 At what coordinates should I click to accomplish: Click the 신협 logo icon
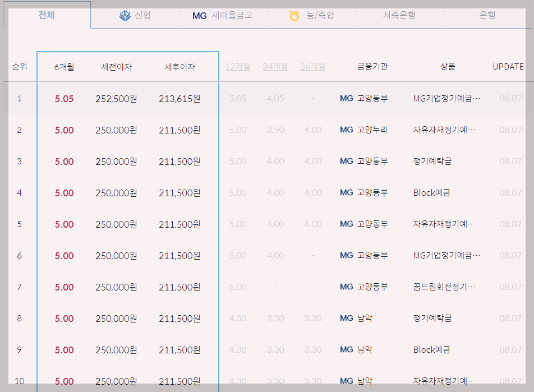click(x=125, y=15)
